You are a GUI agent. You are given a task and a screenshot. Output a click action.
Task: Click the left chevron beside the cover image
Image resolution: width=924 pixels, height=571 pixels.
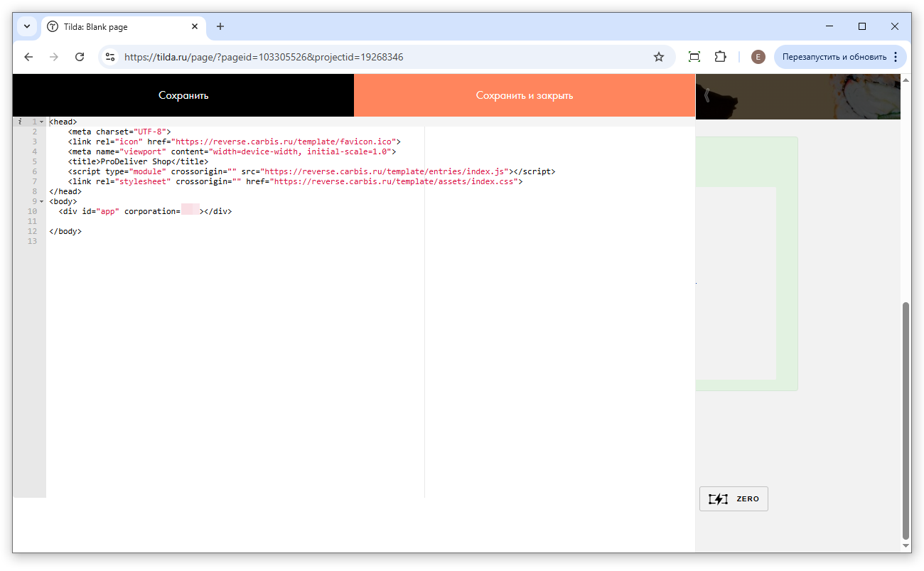(x=707, y=95)
